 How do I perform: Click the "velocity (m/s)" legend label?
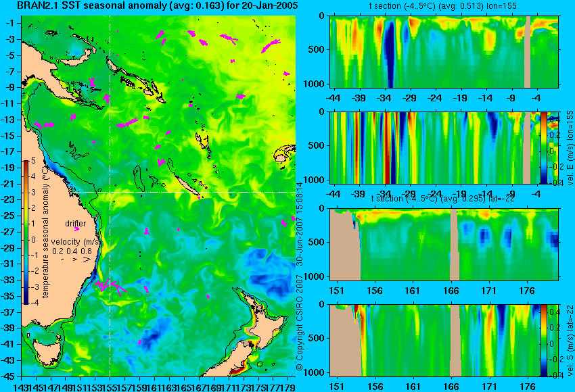[76, 242]
